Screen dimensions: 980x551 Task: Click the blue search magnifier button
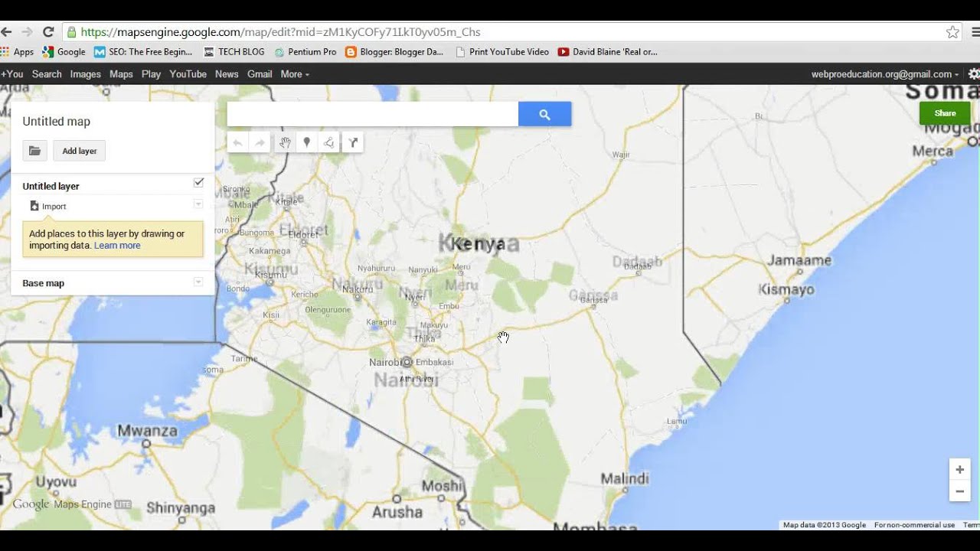pyautogui.click(x=544, y=114)
